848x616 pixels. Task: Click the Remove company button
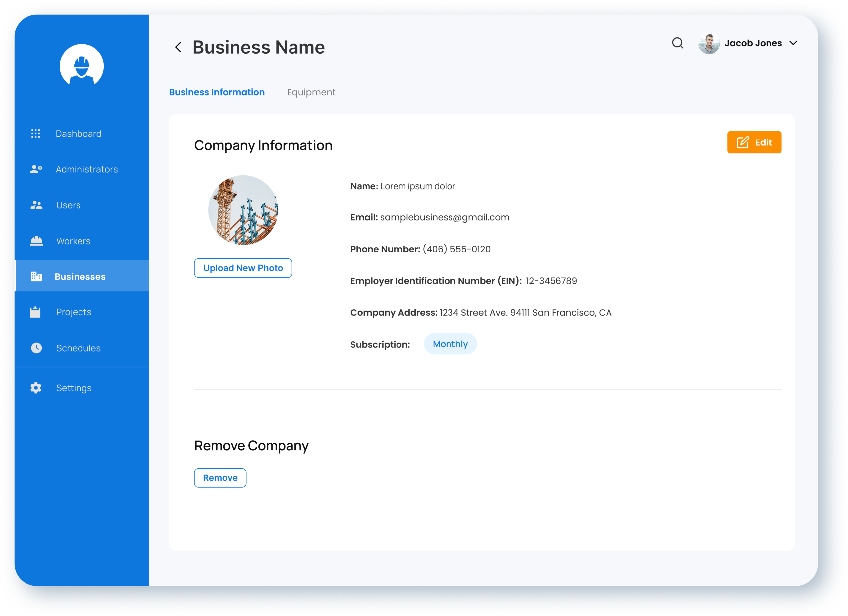click(220, 477)
